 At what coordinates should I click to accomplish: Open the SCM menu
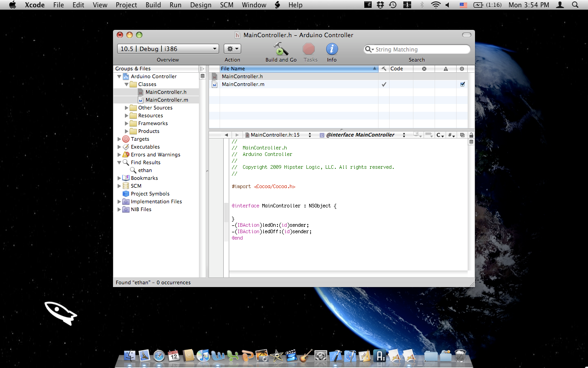[227, 5]
